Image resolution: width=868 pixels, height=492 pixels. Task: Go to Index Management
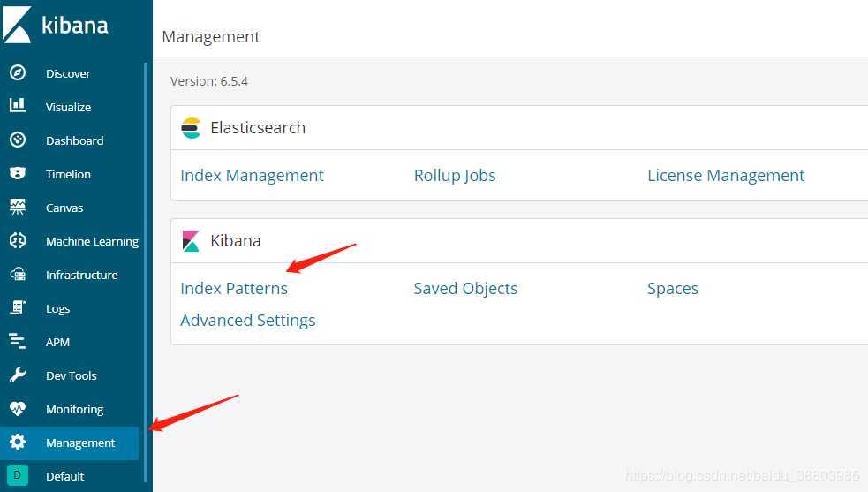click(252, 176)
